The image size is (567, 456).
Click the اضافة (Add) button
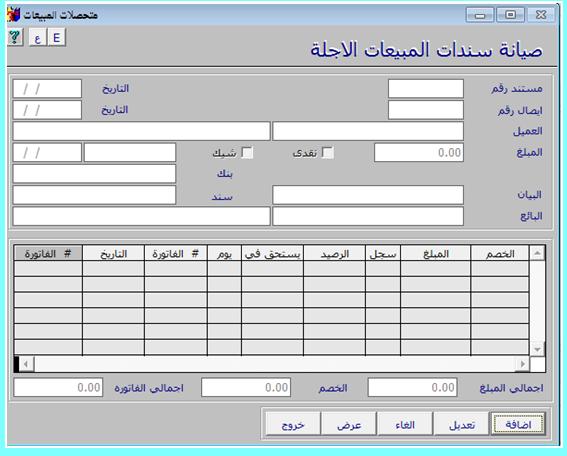[519, 424]
